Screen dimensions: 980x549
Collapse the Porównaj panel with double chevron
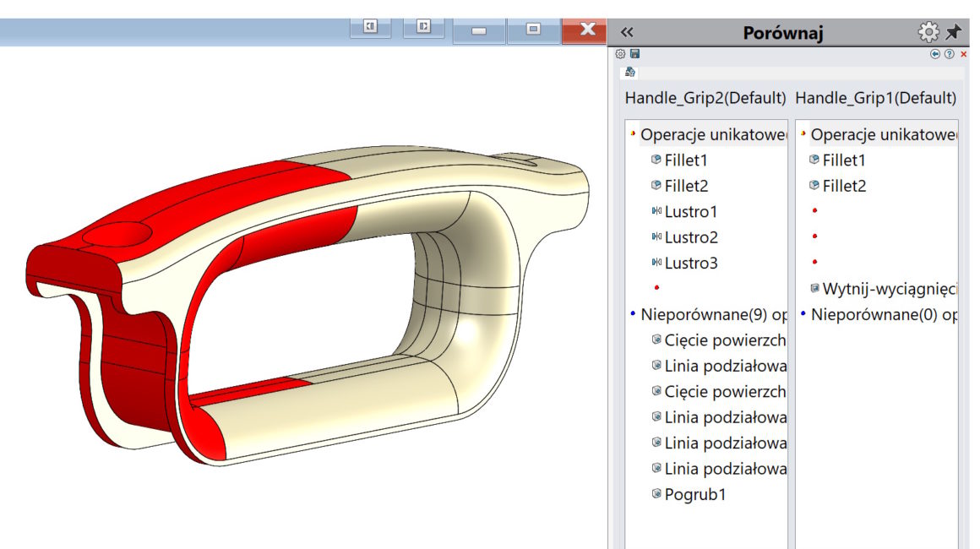627,32
